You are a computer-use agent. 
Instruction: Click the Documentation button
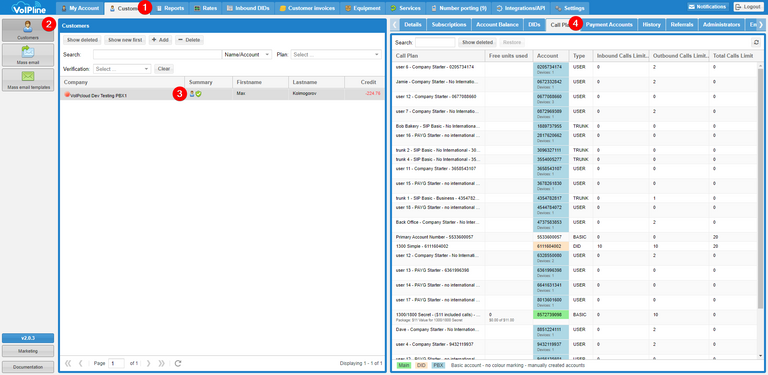coord(28,366)
